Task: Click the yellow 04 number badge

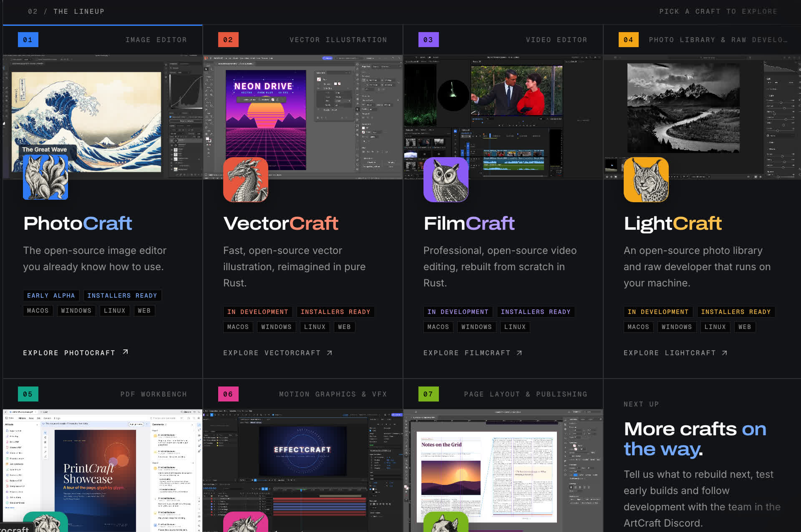Action: pyautogui.click(x=629, y=40)
